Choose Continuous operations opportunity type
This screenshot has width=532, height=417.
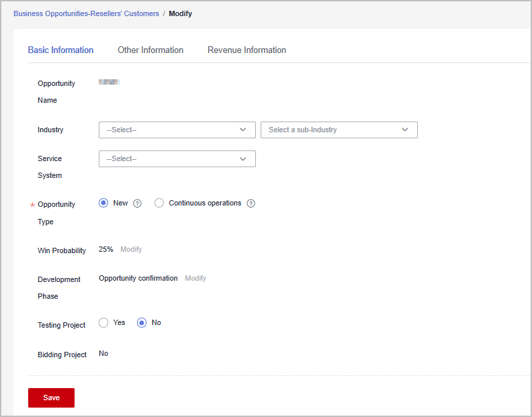(159, 203)
